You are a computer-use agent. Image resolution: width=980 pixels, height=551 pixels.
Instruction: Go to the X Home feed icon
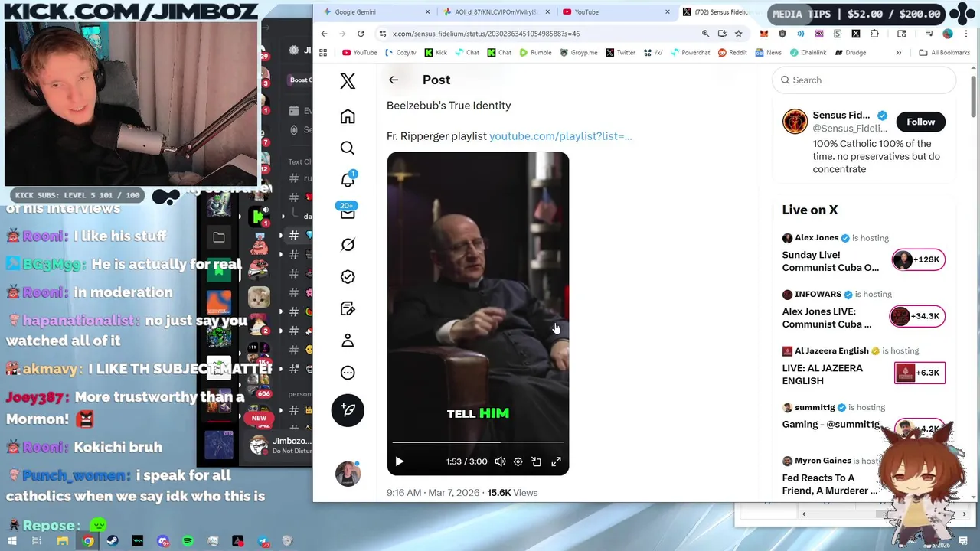pos(348,116)
